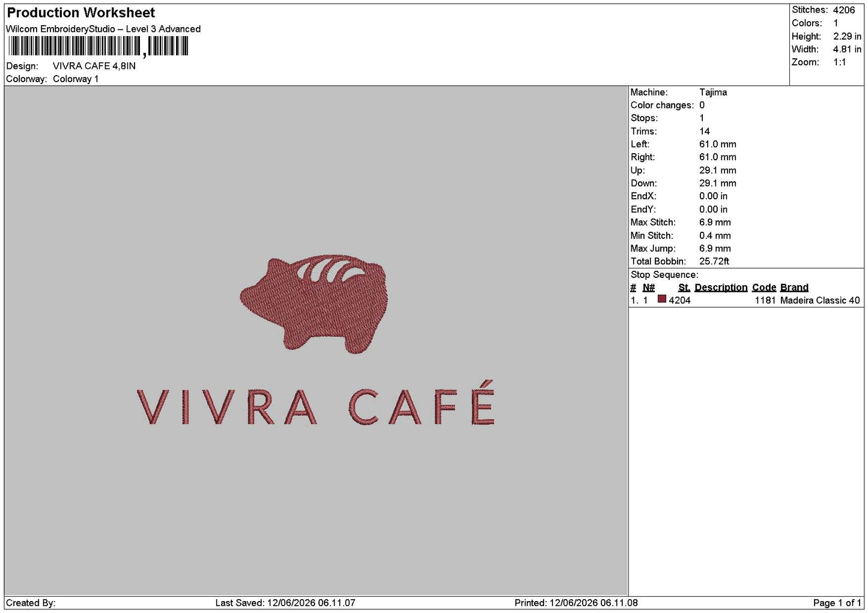Click the stitch count 4204 in stop sequence
This screenshot has height=613, width=868.
pyautogui.click(x=679, y=301)
